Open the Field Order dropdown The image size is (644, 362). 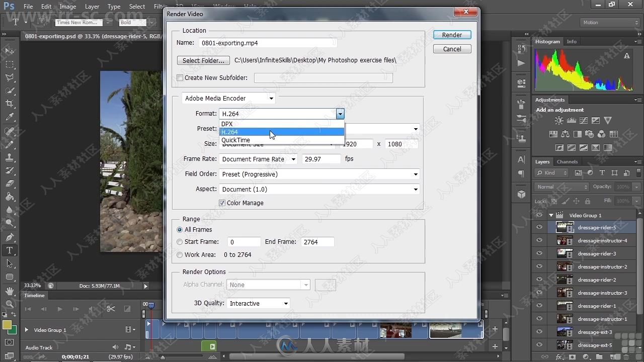pos(319,174)
